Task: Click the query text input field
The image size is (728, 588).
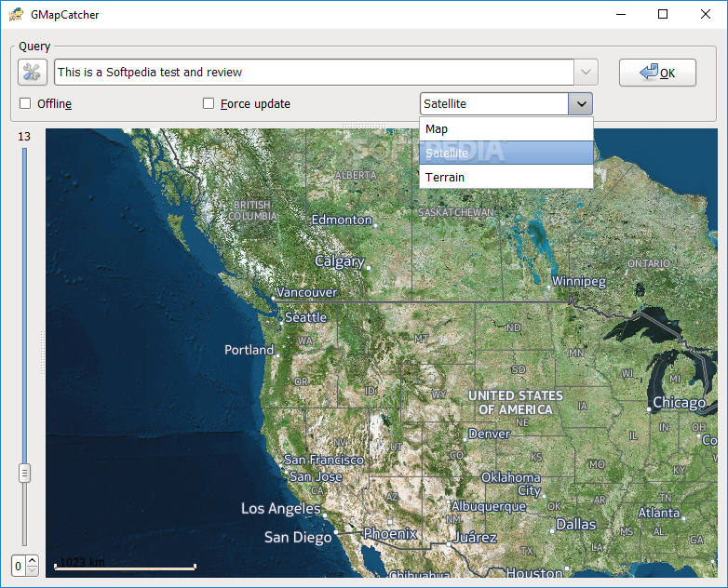Action: tap(314, 73)
